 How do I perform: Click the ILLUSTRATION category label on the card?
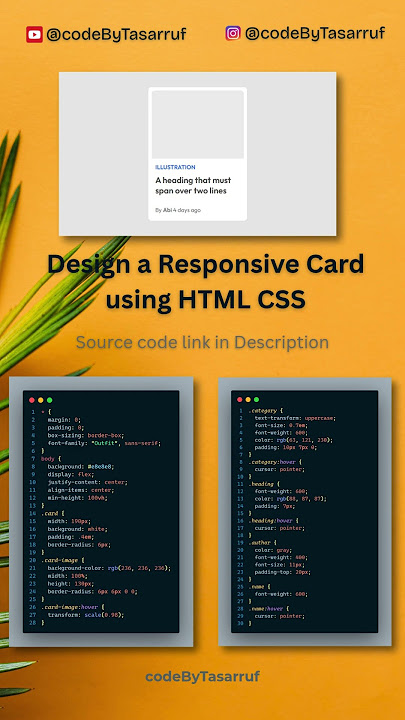tap(175, 167)
